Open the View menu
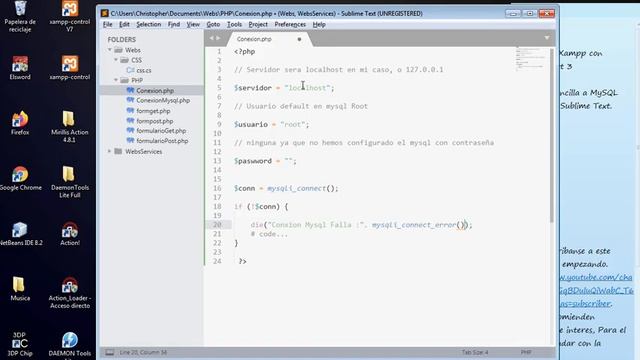The width and height of the screenshot is (640, 360). (x=193, y=24)
